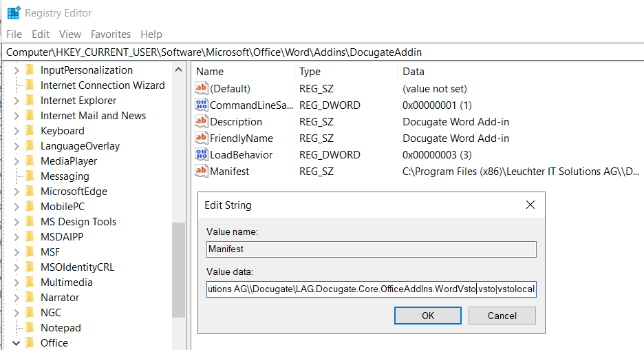
Task: Click the Type column header
Action: (x=346, y=71)
